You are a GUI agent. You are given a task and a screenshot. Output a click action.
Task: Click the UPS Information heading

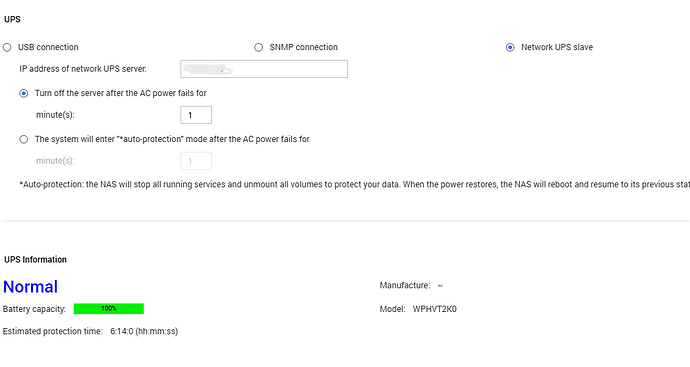(x=35, y=260)
